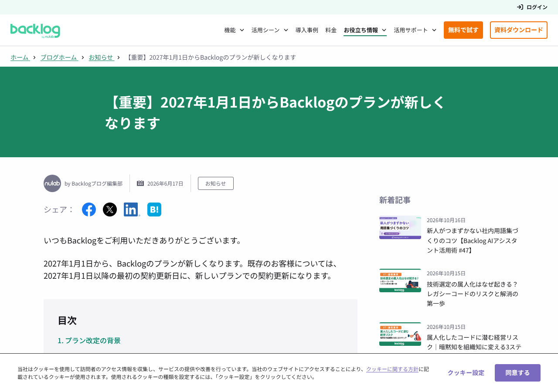Open thumbnail for 新人がつまずかない社内用語集 article
This screenshot has width=558, height=392.
tap(400, 227)
